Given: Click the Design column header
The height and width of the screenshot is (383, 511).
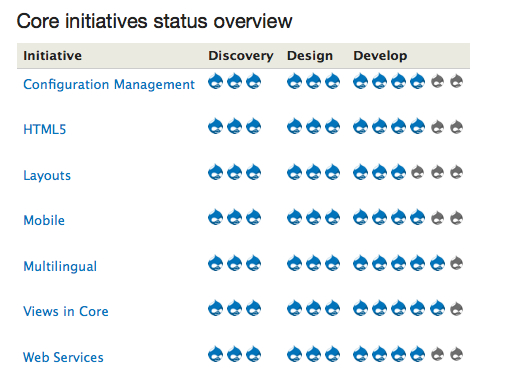Looking at the screenshot, I should pos(310,56).
